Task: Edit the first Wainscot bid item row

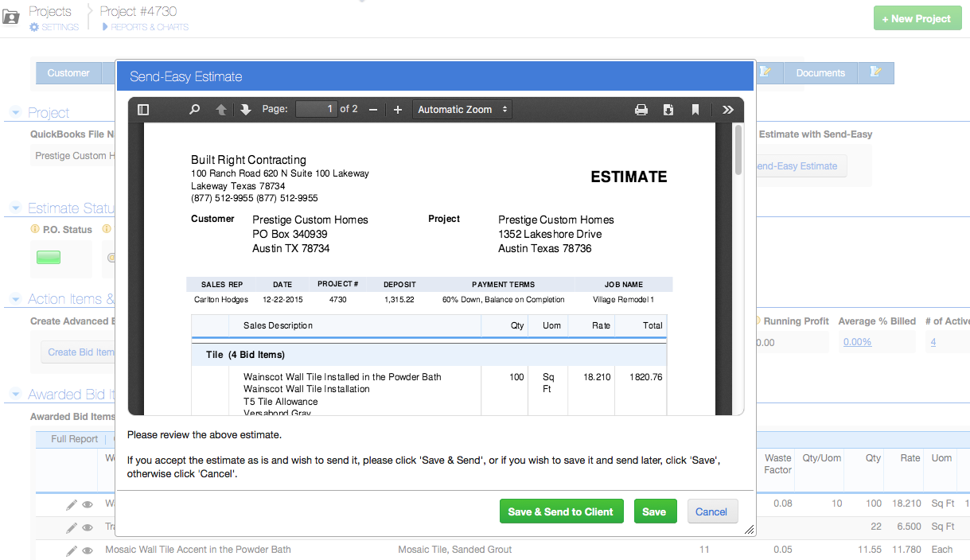Action: [x=72, y=504]
